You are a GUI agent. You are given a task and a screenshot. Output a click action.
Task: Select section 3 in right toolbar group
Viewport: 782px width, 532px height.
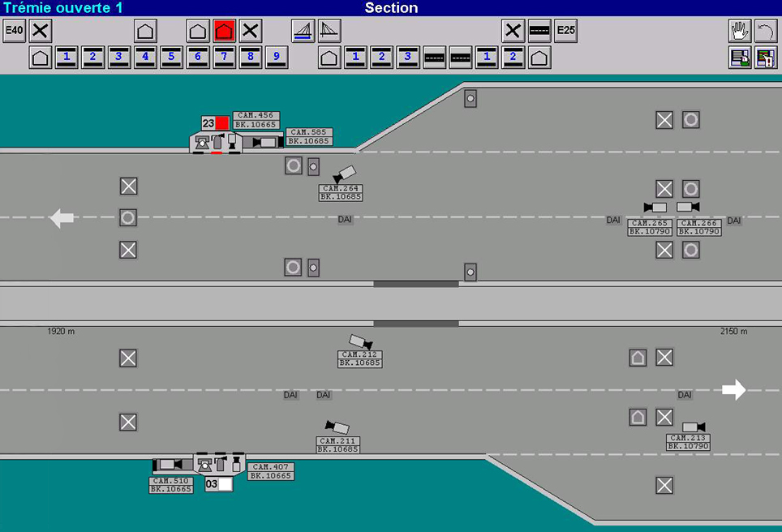408,58
